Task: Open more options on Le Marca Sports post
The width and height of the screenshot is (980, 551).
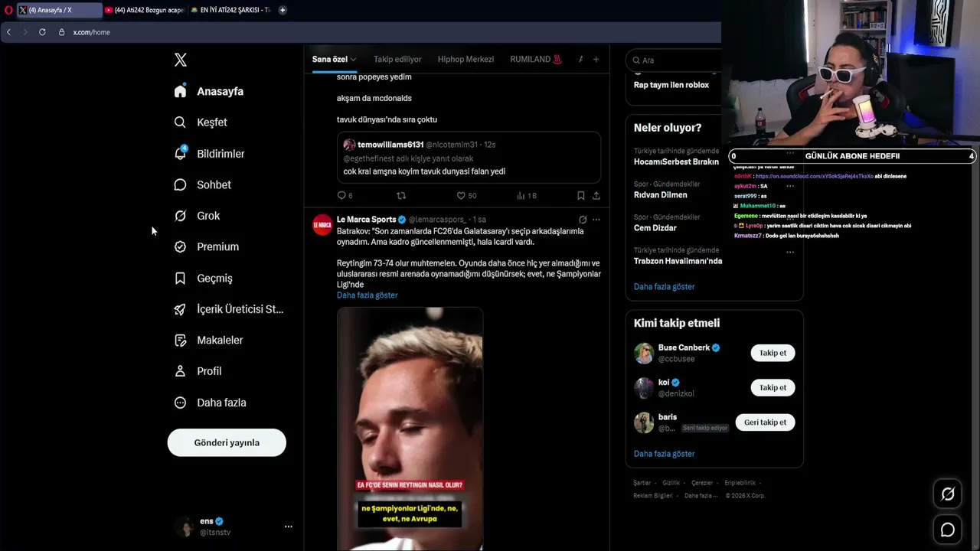Action: (x=596, y=220)
